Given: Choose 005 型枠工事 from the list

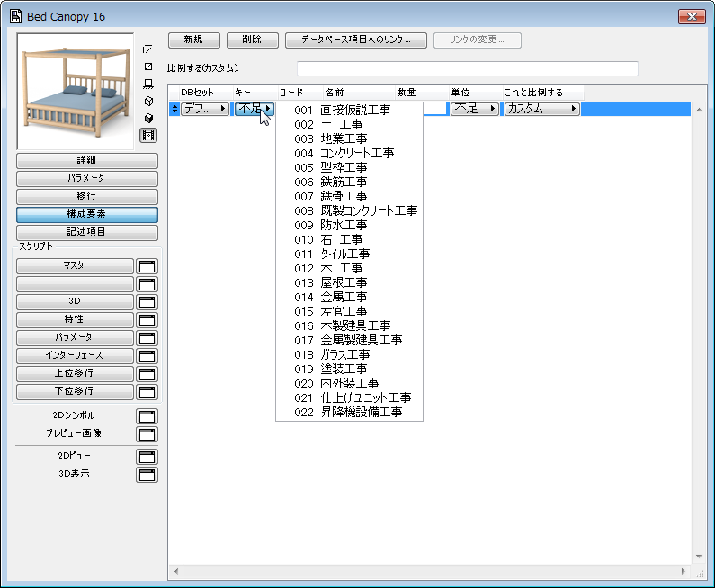Looking at the screenshot, I should pyautogui.click(x=349, y=167).
